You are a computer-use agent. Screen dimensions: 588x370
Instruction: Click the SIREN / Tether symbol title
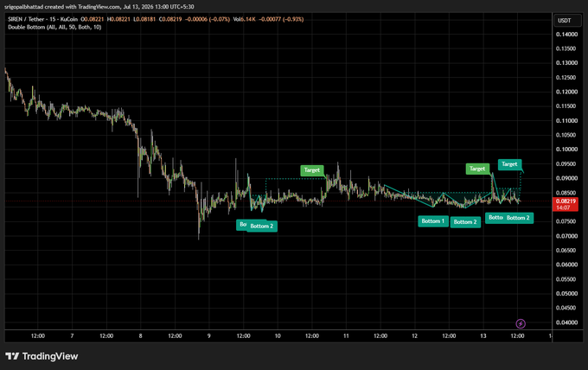pyautogui.click(x=42, y=19)
